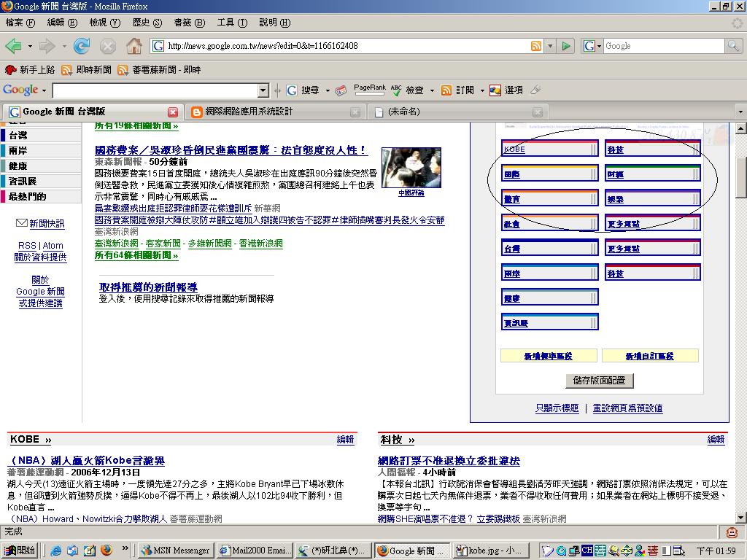Click the 新增自訂區段 button
This screenshot has height=560, width=747.
pos(650,356)
